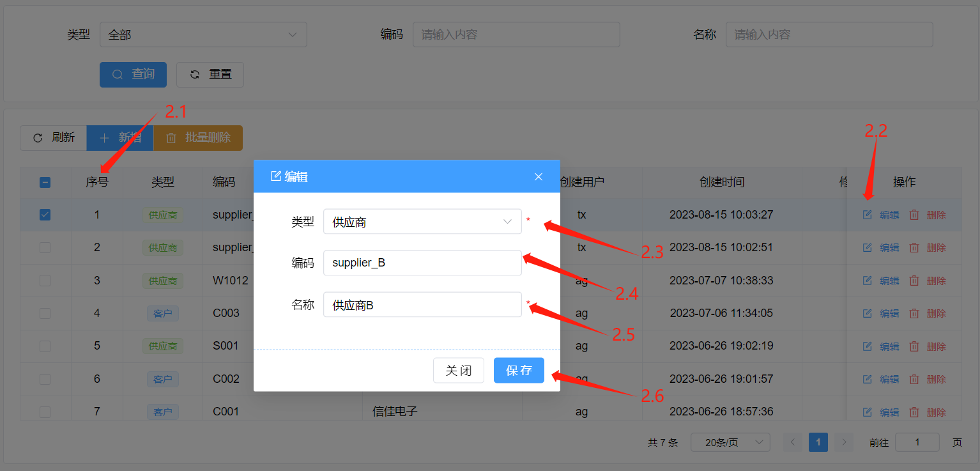
Task: Click the delete trash icon in row 3
Action: [914, 281]
